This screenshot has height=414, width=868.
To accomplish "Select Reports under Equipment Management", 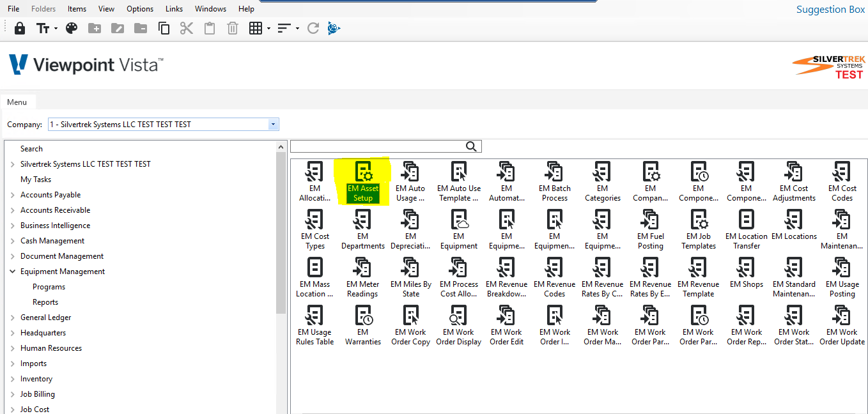I will tap(45, 302).
